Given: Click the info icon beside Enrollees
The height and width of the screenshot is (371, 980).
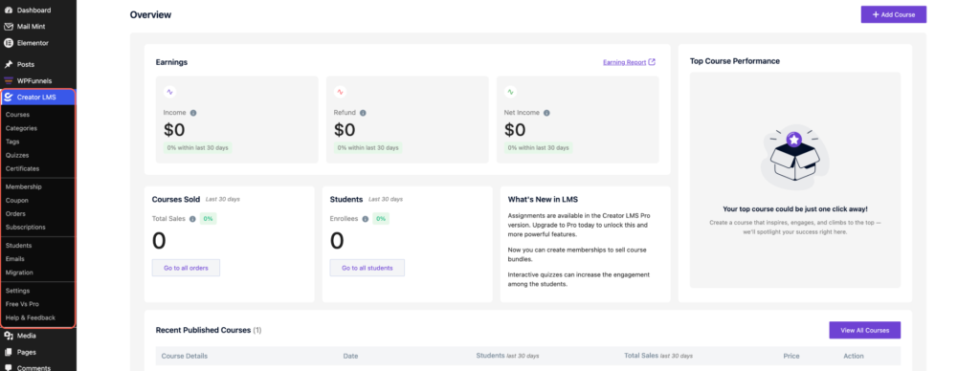Looking at the screenshot, I should [365, 219].
